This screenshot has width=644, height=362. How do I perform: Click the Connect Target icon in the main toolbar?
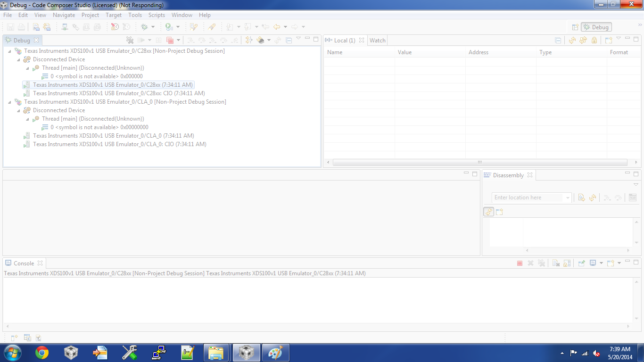[65, 27]
